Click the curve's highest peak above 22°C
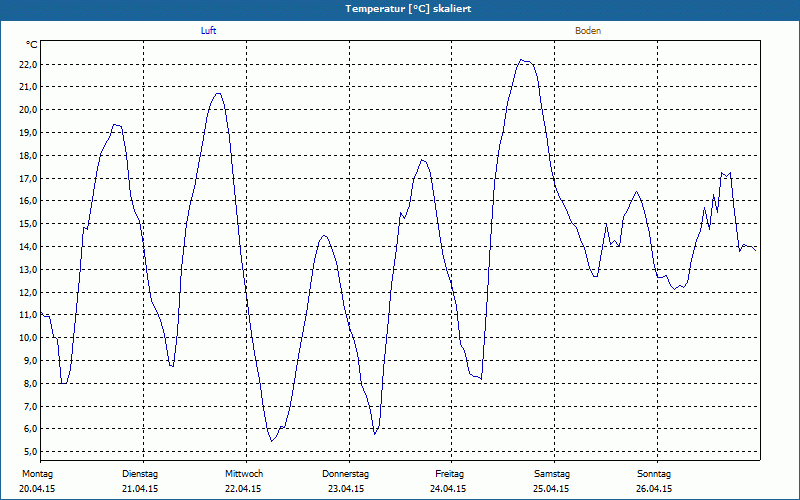 [521, 60]
